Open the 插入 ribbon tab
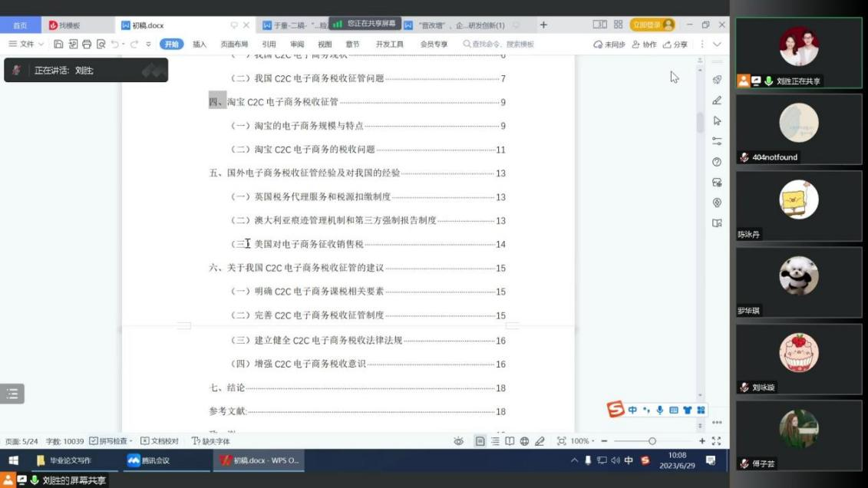This screenshot has width=868, height=488. pyautogui.click(x=200, y=45)
